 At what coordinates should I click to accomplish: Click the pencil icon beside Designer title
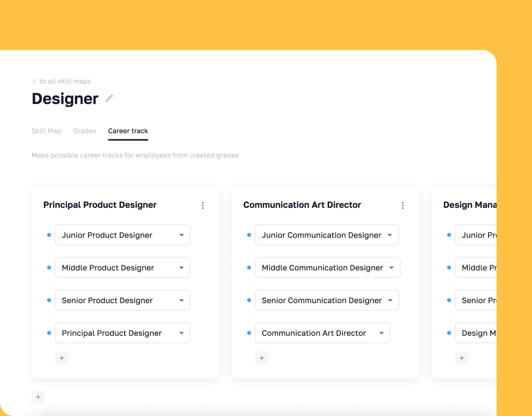coord(109,99)
